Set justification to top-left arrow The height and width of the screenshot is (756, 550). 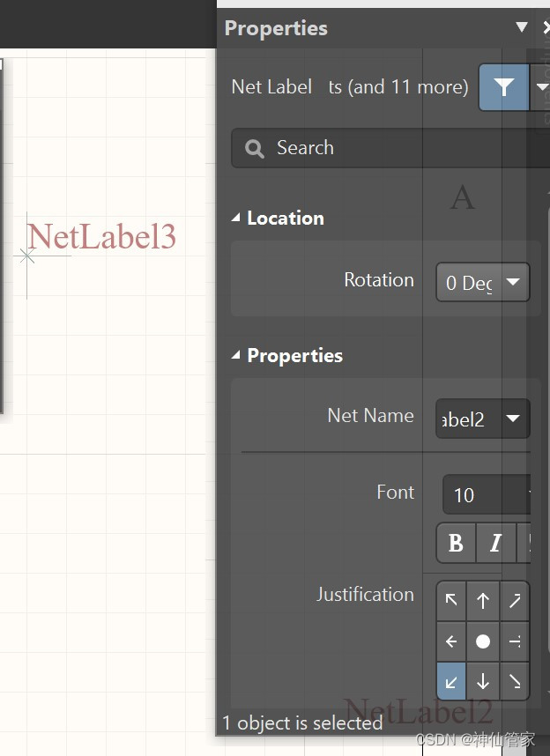[x=451, y=600]
